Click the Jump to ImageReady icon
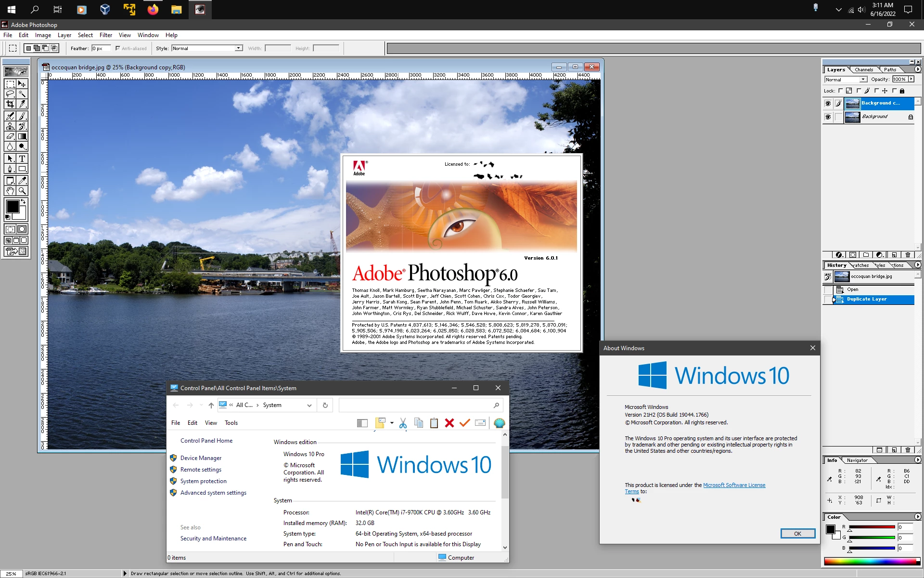The height and width of the screenshot is (578, 924). 16,251
